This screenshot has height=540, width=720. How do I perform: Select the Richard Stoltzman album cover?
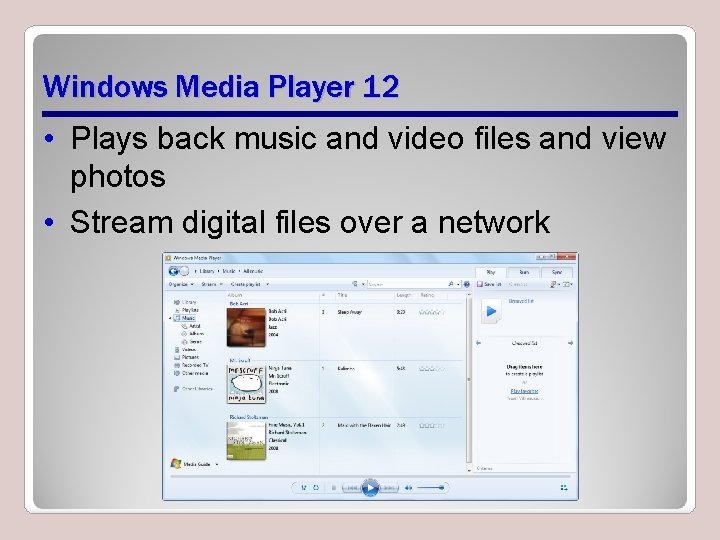pos(246,441)
